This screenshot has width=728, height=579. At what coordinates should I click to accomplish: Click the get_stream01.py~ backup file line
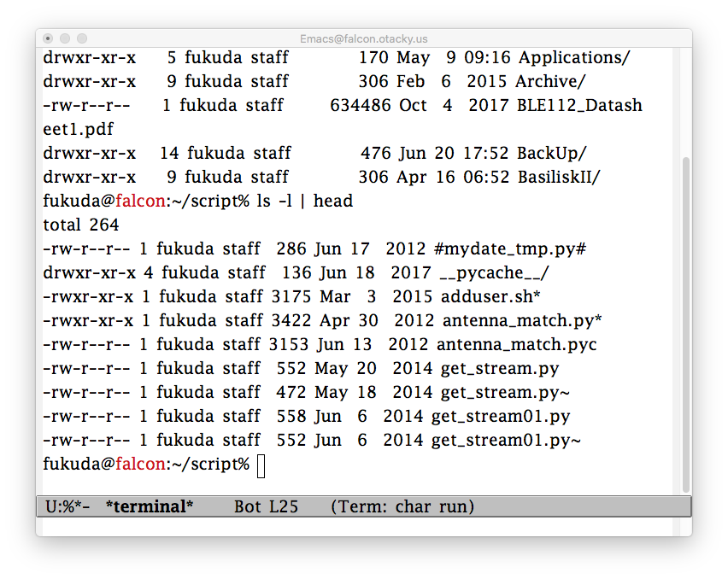pyautogui.click(x=312, y=441)
